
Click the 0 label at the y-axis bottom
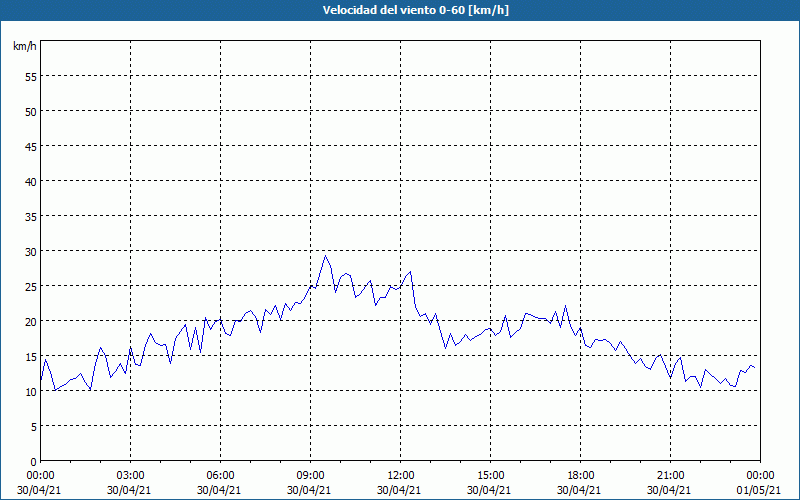[x=34, y=461]
